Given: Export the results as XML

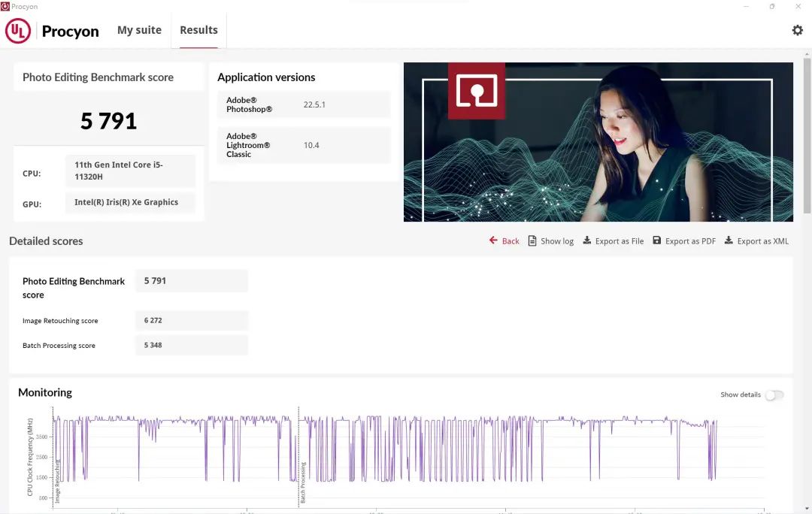Looking at the screenshot, I should pyautogui.click(x=756, y=240).
